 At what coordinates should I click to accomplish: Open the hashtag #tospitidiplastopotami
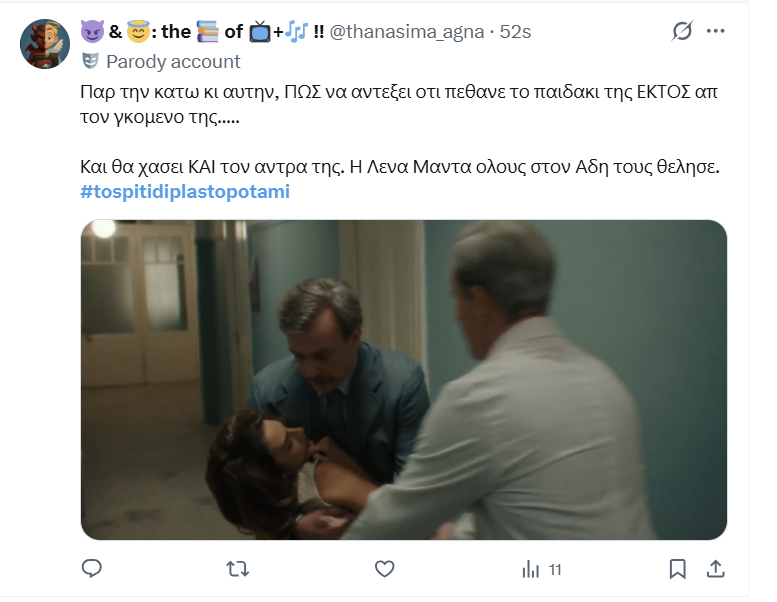coord(185,191)
